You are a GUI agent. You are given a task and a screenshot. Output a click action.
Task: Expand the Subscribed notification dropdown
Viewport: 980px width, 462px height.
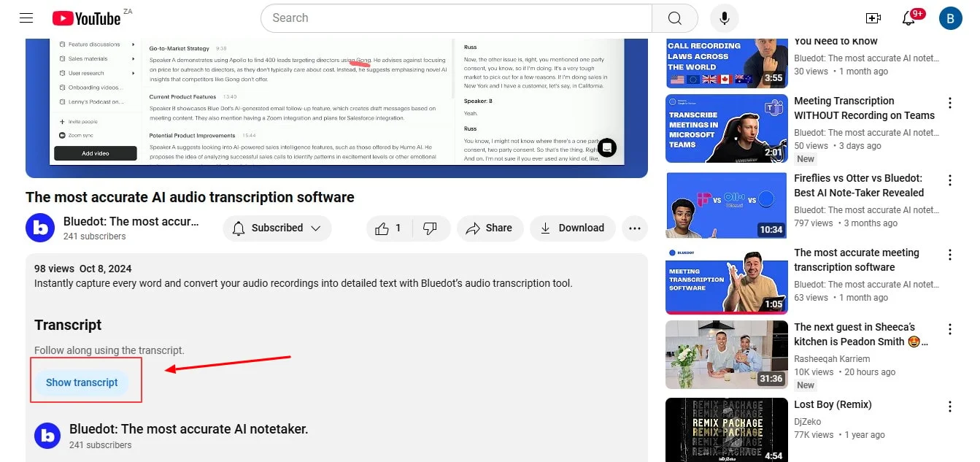pyautogui.click(x=277, y=228)
